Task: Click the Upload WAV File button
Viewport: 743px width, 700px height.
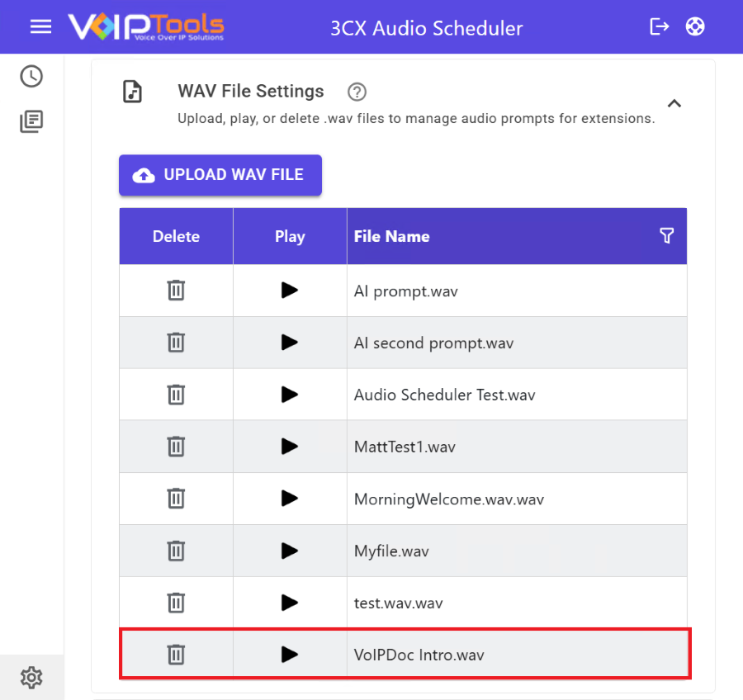Action: click(x=220, y=175)
